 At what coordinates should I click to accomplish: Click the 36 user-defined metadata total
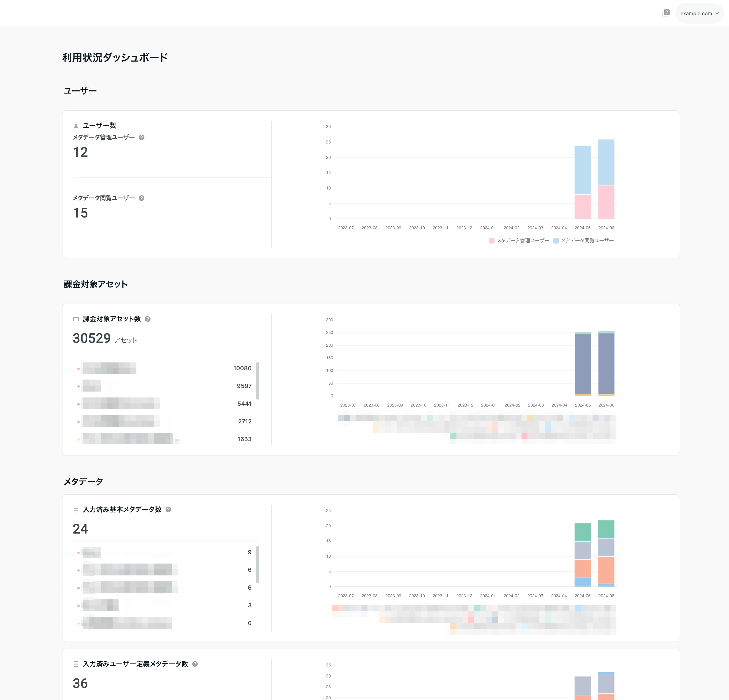pyautogui.click(x=80, y=683)
